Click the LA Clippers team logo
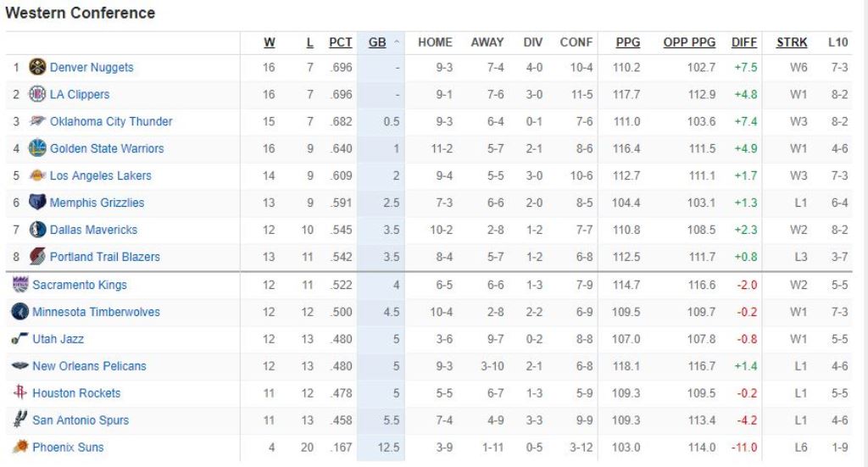Screen dimensions: 868x467 click(37, 94)
